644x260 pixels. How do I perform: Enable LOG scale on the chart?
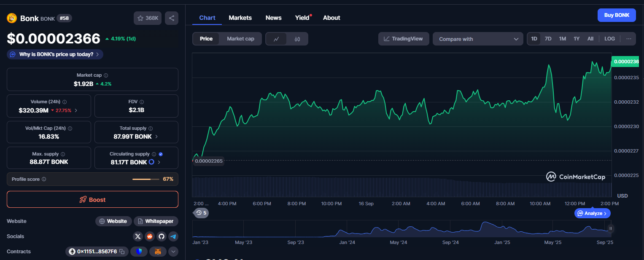[x=609, y=39]
